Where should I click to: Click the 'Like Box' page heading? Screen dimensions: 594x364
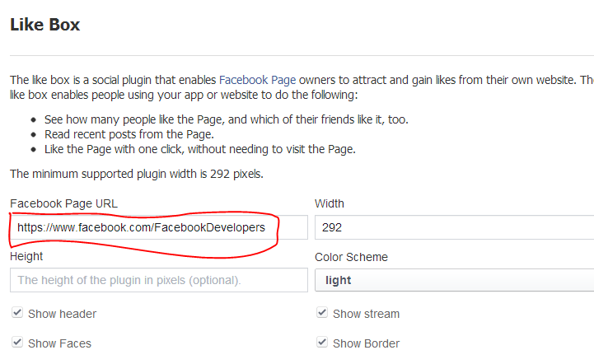click(x=45, y=25)
